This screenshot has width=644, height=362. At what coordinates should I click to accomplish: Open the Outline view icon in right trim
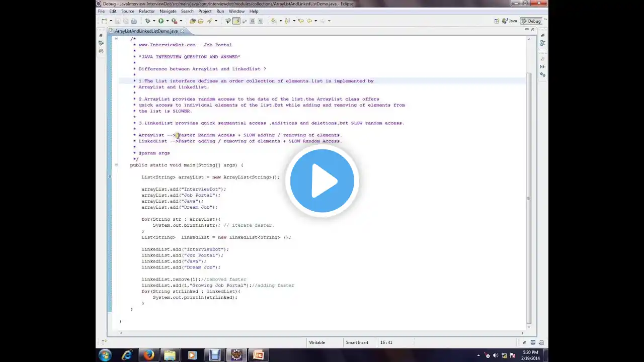pyautogui.click(x=542, y=43)
